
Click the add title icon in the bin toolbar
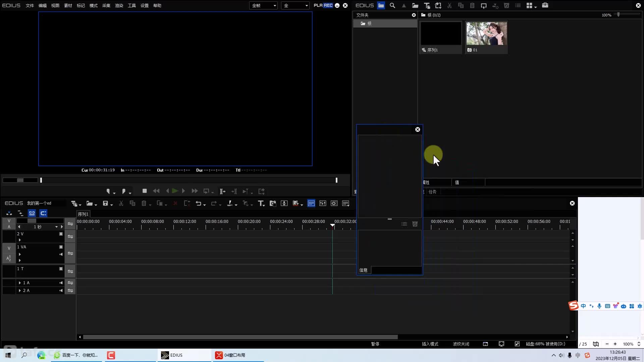[x=427, y=5]
